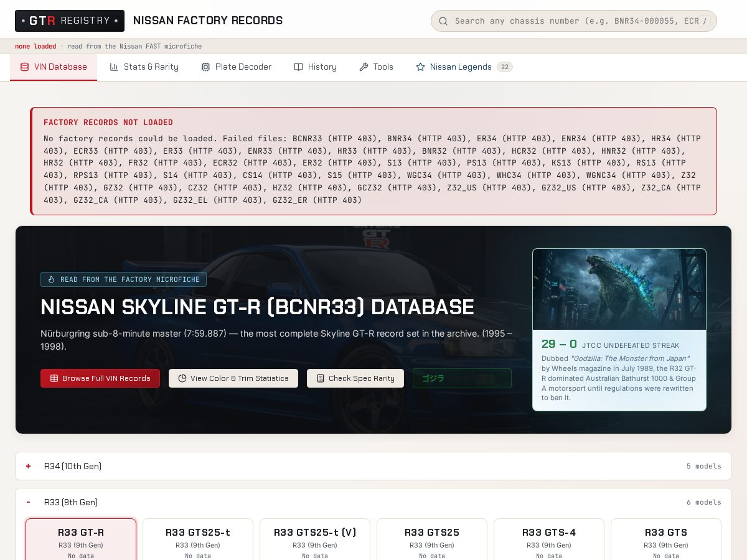Click the NISSAN FACTORY RECORDS title

pos(208,21)
